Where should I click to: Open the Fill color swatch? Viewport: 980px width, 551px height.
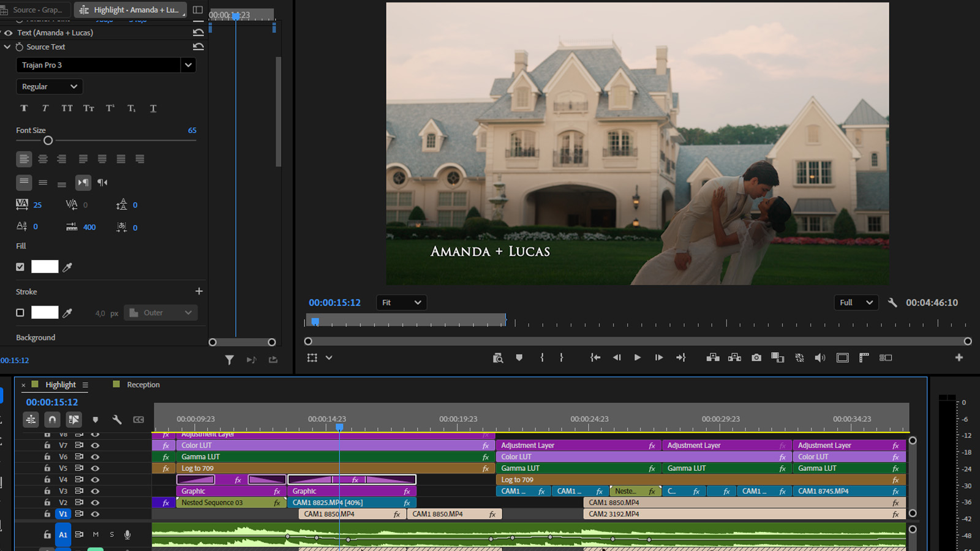pyautogui.click(x=45, y=267)
